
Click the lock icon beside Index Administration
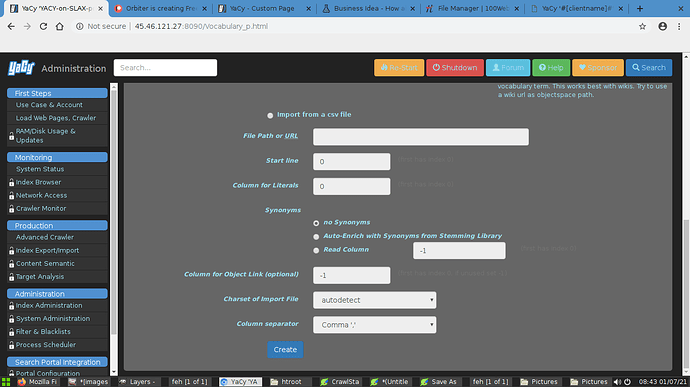(x=11, y=306)
